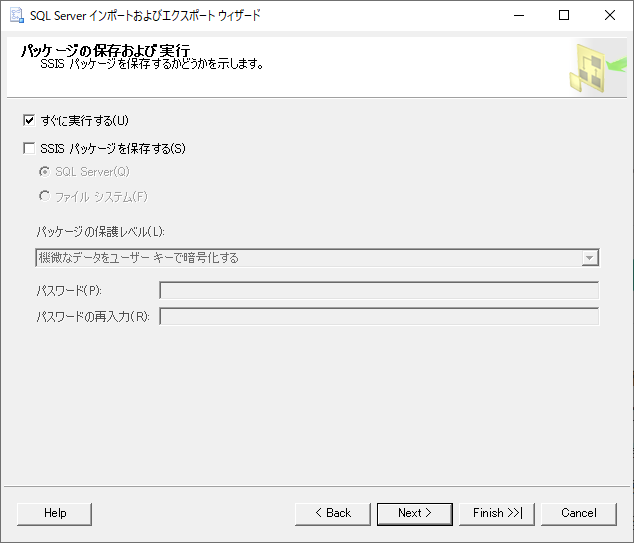Click the SSIS package icon in header
The image size is (634, 543).
pos(591,68)
